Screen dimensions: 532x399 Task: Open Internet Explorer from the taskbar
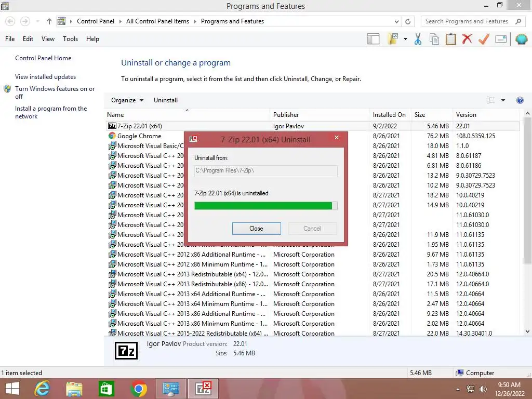pos(43,389)
